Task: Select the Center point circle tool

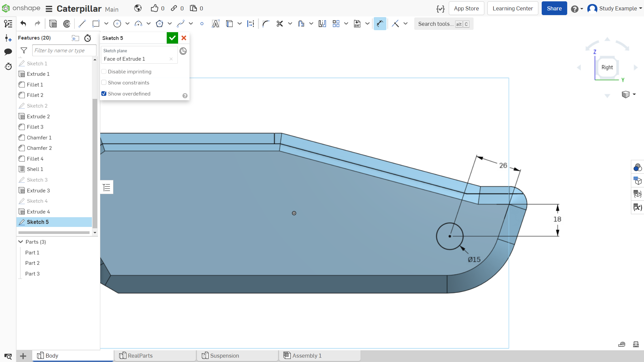Action: pyautogui.click(x=117, y=24)
